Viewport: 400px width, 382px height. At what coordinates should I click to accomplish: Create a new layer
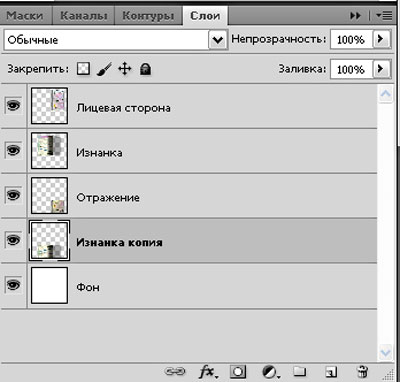(331, 371)
